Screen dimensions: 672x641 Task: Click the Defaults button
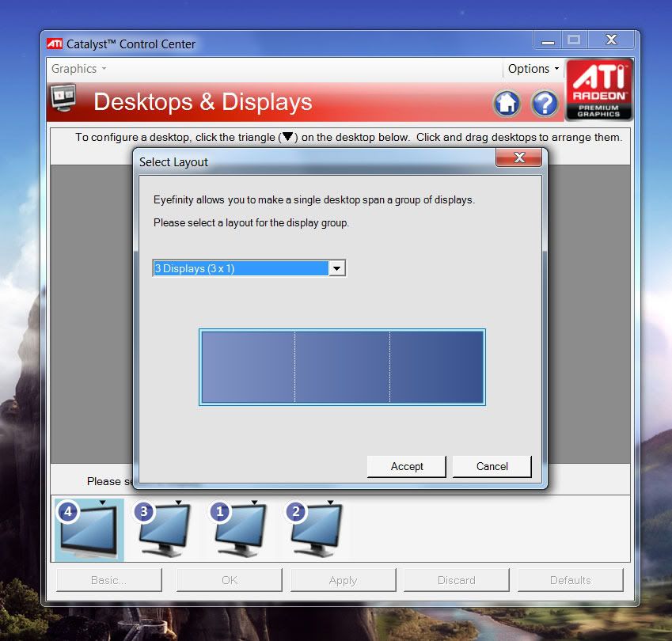coord(571,580)
